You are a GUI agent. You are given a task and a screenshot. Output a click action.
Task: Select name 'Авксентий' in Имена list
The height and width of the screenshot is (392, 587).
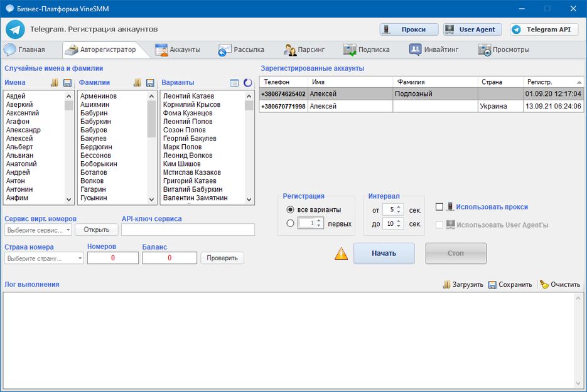(x=23, y=113)
